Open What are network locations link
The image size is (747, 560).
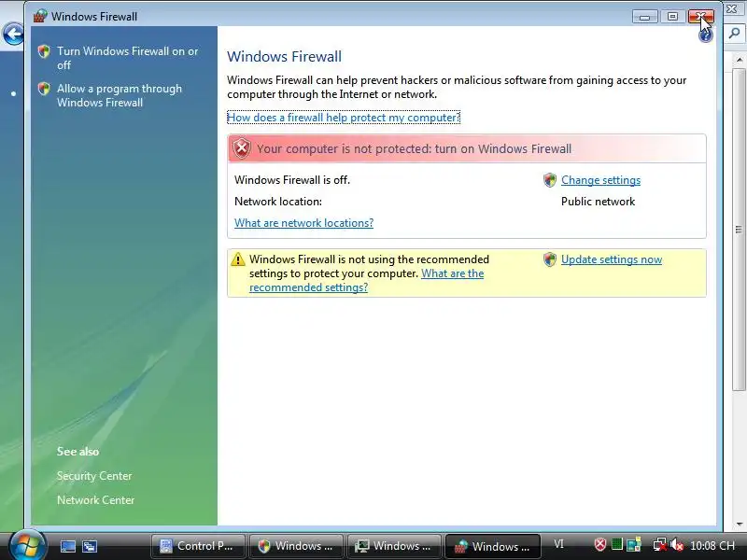point(304,223)
